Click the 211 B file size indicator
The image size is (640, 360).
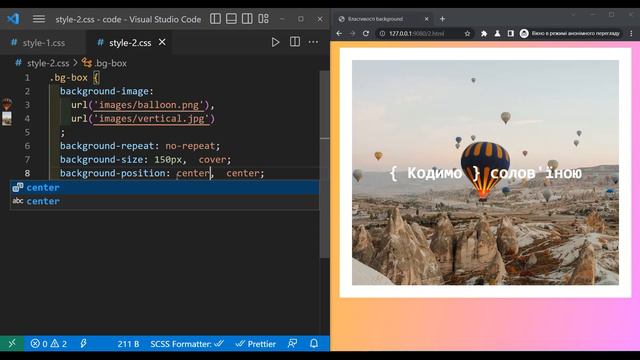pos(128,344)
